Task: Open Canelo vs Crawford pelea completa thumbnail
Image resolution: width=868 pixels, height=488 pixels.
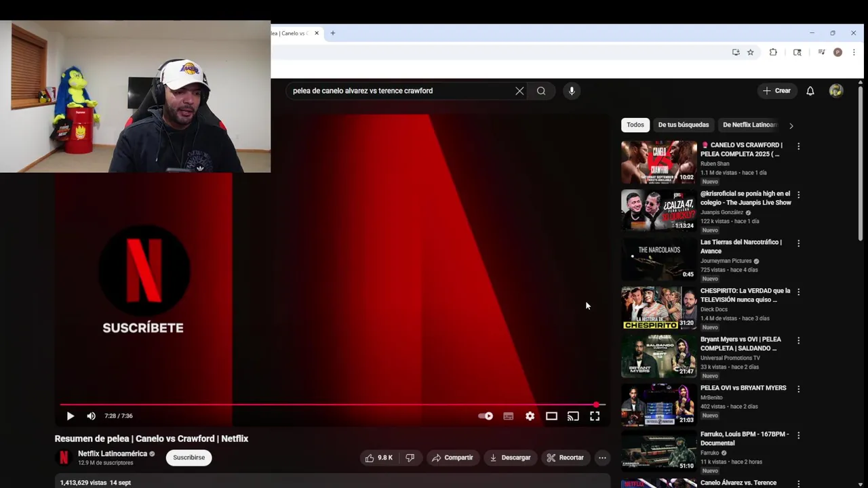Action: [659, 162]
